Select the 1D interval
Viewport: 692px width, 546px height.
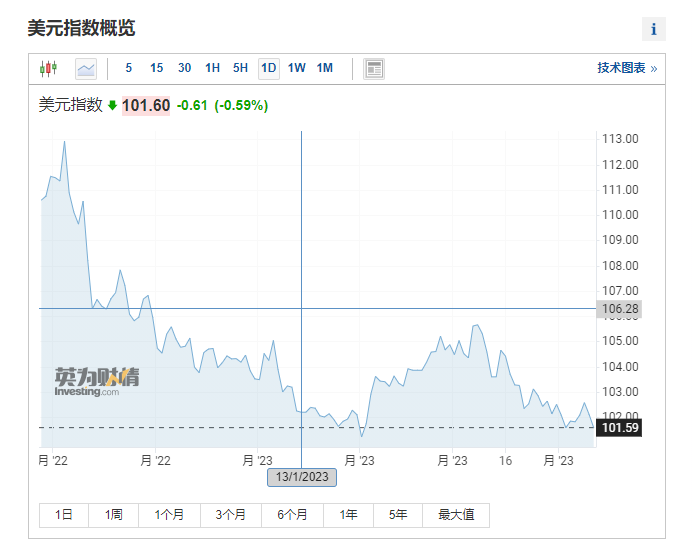(269, 68)
